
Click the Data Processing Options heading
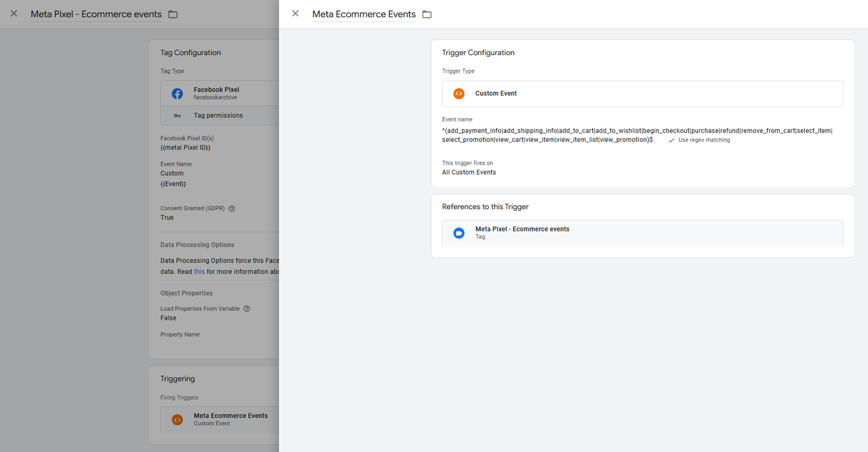(x=197, y=245)
